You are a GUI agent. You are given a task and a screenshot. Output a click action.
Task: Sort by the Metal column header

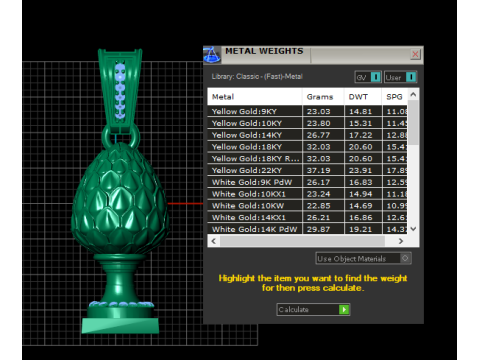255,97
